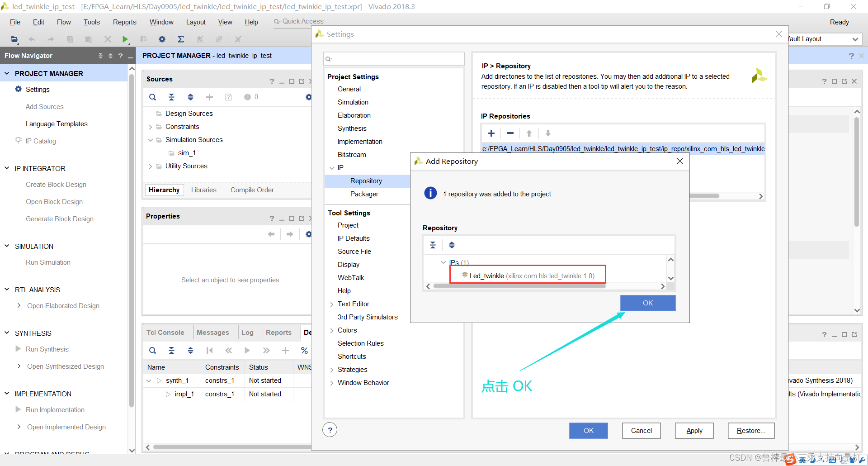The height and width of the screenshot is (466, 868).
Task: Close the Add Repository dialog
Action: point(680,161)
